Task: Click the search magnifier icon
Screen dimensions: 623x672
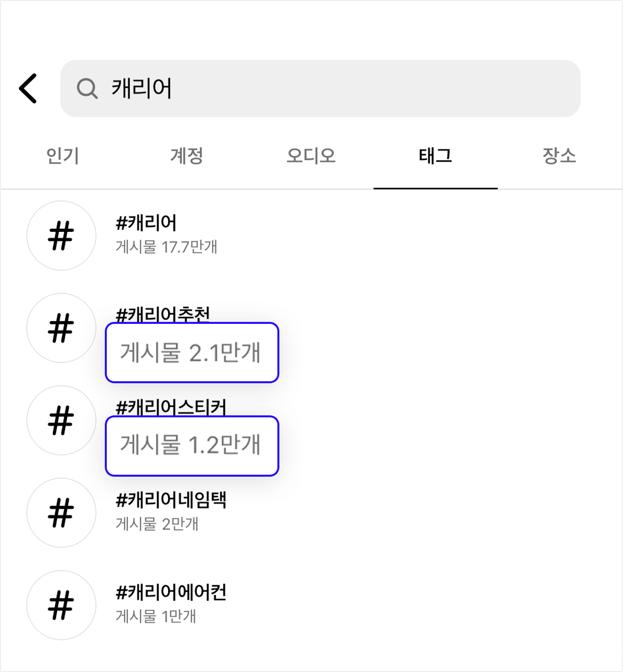Action: click(87, 89)
